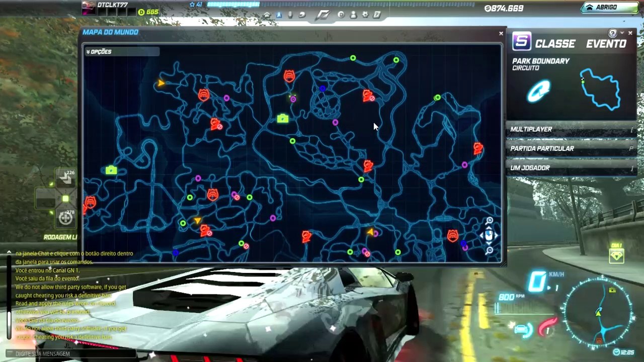Screen dimensions: 644x362
Task: Click the blue marker at map's bottom-left
Action: 175,253
